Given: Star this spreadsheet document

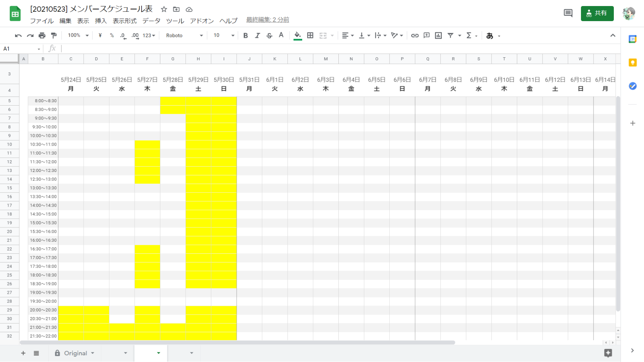Looking at the screenshot, I should tap(164, 9).
